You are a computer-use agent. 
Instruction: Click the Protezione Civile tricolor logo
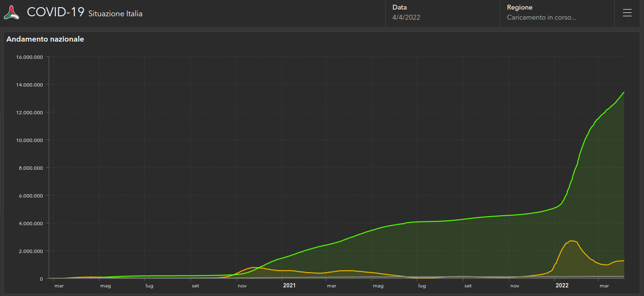(12, 13)
